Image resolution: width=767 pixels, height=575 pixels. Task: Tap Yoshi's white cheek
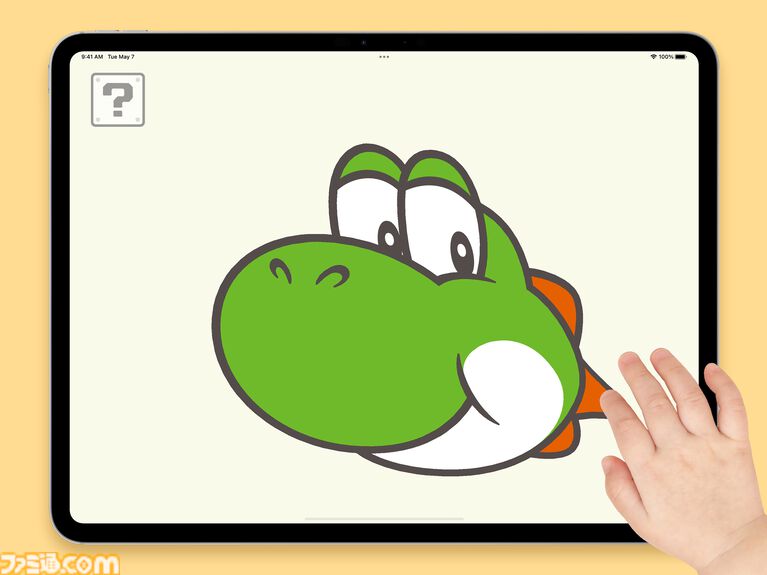click(x=513, y=385)
